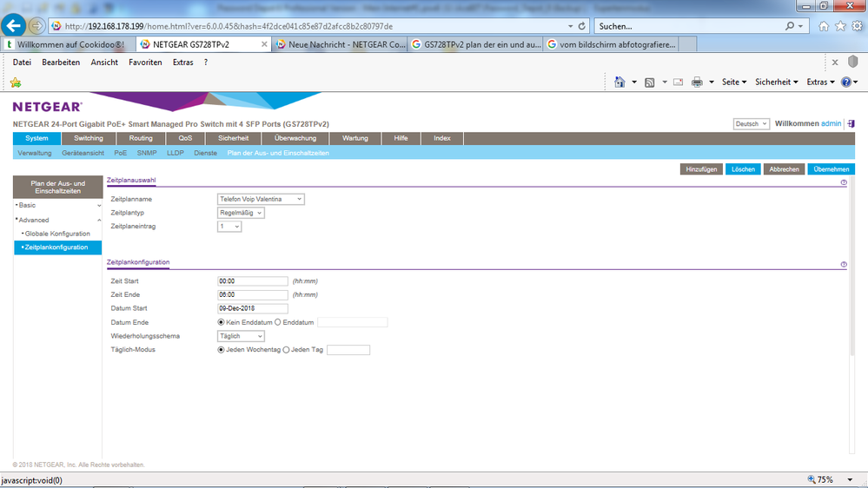
Task: Click Zeit Ende input field
Action: tap(253, 295)
